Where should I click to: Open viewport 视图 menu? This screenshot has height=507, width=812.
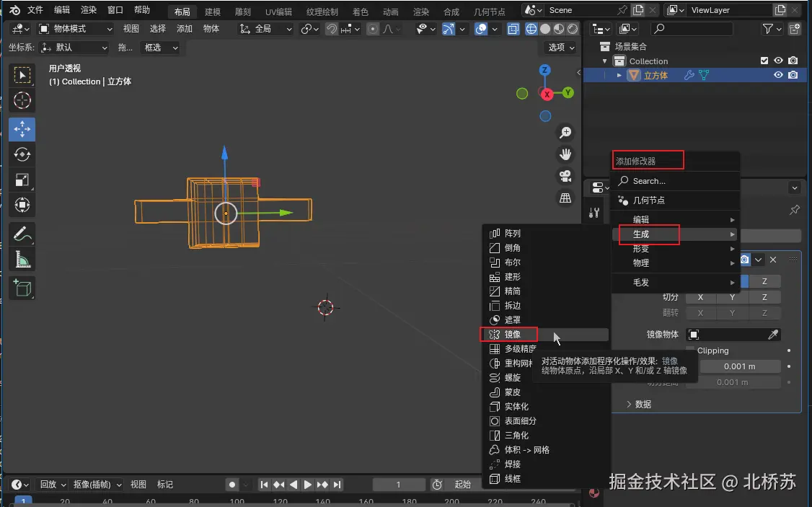pyautogui.click(x=131, y=29)
